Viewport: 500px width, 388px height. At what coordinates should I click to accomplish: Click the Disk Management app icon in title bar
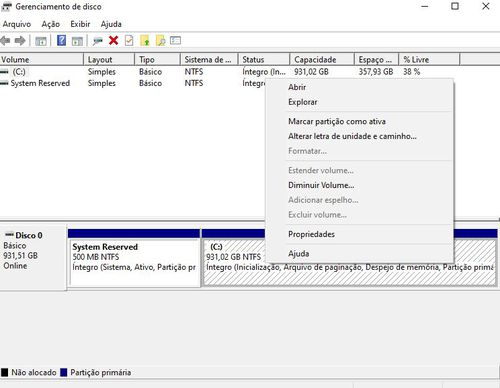(6, 6)
